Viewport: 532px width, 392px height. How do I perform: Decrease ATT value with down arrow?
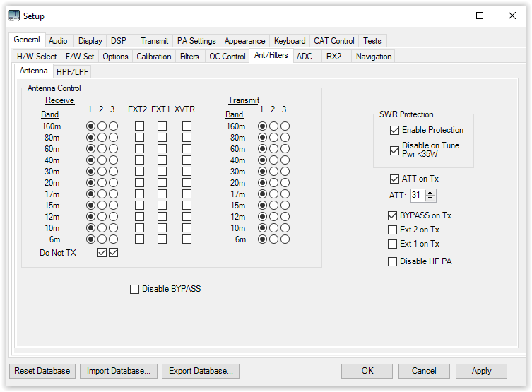point(431,198)
